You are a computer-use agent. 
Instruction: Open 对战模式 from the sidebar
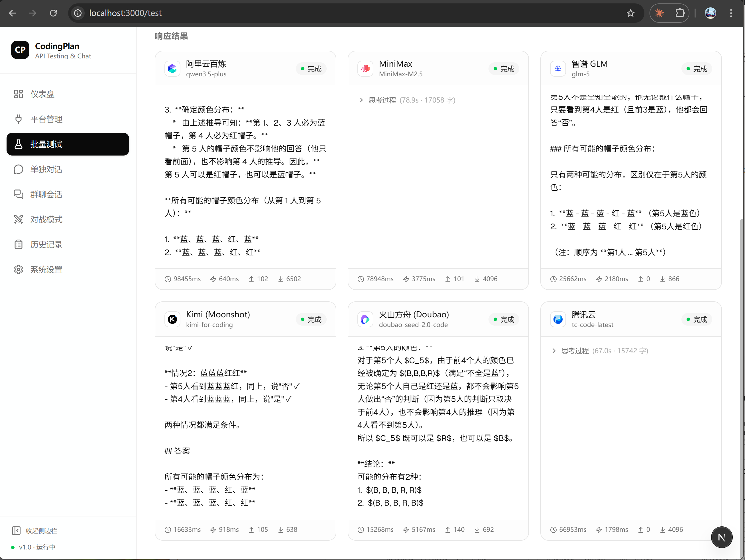[x=46, y=219]
